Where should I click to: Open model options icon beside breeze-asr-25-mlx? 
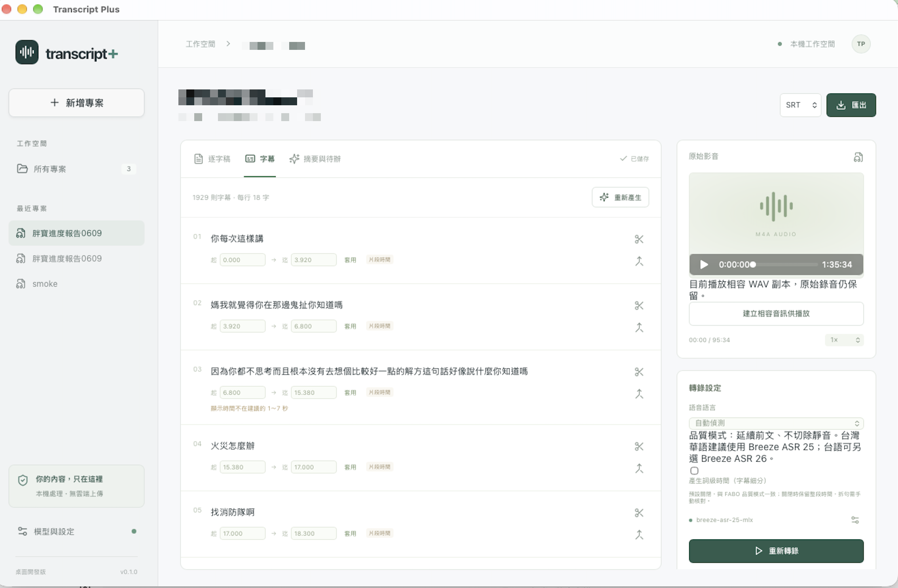(855, 520)
